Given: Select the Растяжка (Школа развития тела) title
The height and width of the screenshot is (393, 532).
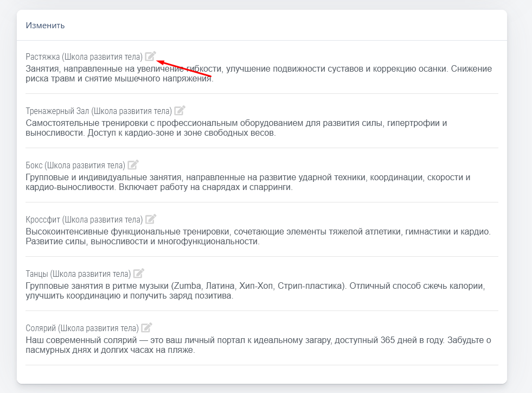Looking at the screenshot, I should pyautogui.click(x=84, y=56).
